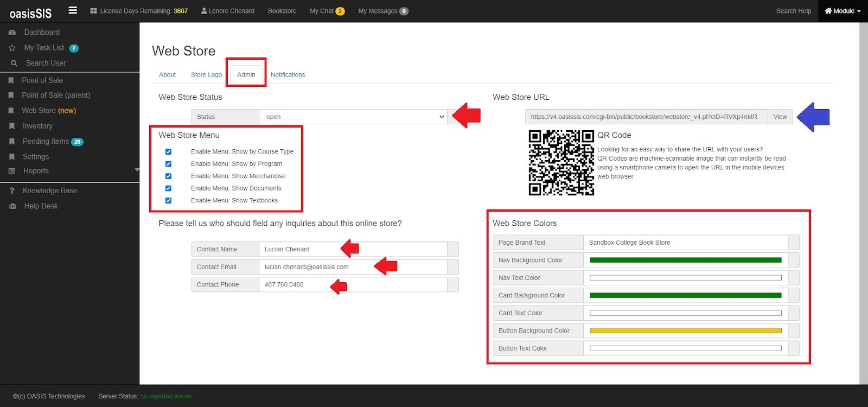Open Inventory from the sidebar
The width and height of the screenshot is (868, 407).
point(37,126)
